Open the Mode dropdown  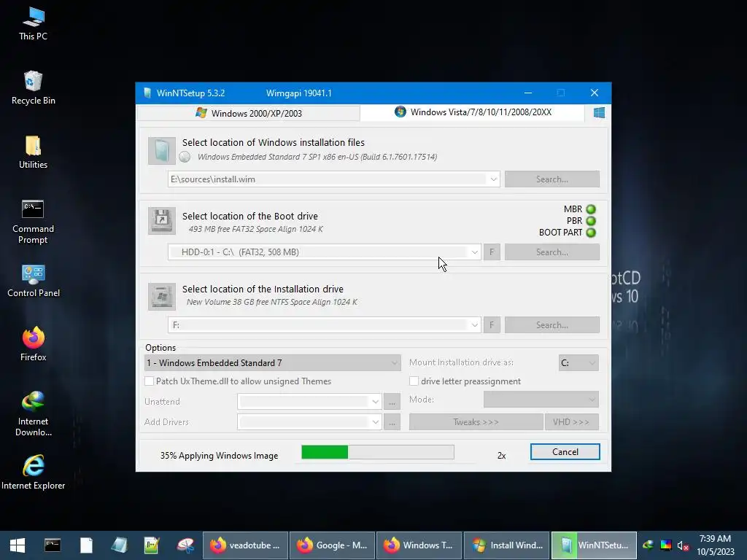(541, 400)
